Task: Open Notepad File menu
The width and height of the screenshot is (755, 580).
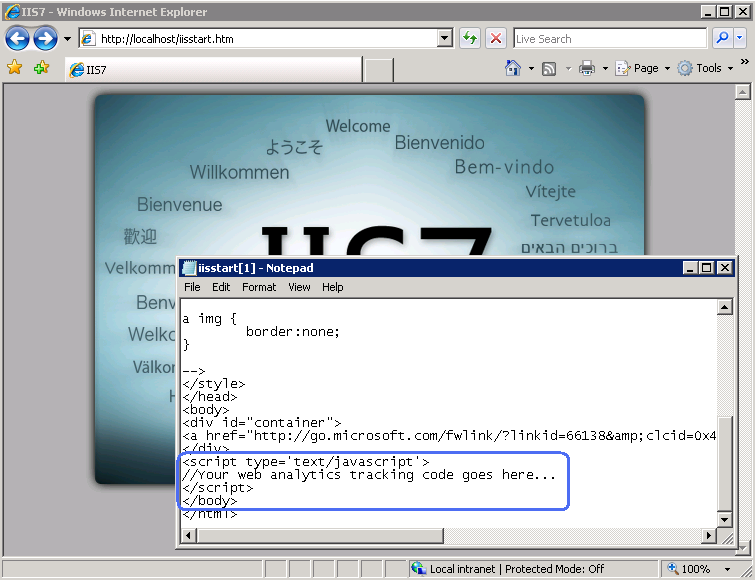Action: click(x=192, y=287)
